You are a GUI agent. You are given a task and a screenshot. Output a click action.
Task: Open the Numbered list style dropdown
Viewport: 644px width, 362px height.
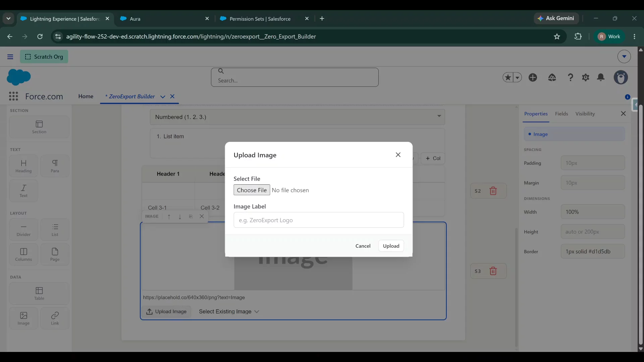[x=297, y=117]
